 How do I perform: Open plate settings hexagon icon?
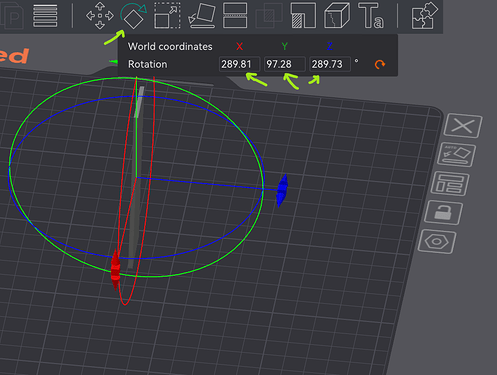click(437, 241)
